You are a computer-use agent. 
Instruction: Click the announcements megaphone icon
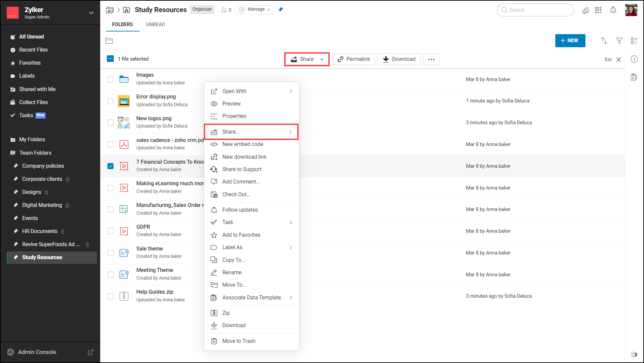585,10
